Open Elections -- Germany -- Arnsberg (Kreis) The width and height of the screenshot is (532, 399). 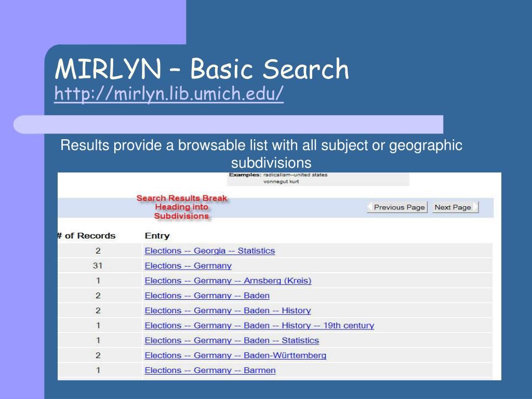228,281
